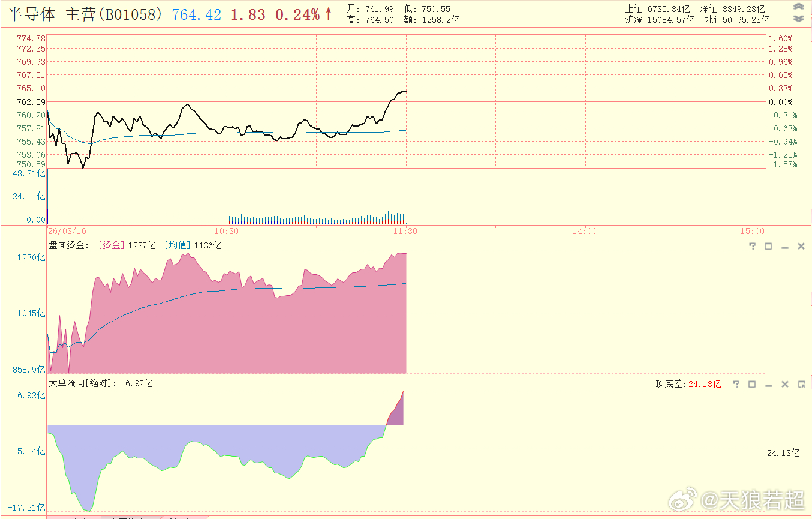Click the 11:30 time axis label
Viewport: 812px width, 519px height.
406,232
